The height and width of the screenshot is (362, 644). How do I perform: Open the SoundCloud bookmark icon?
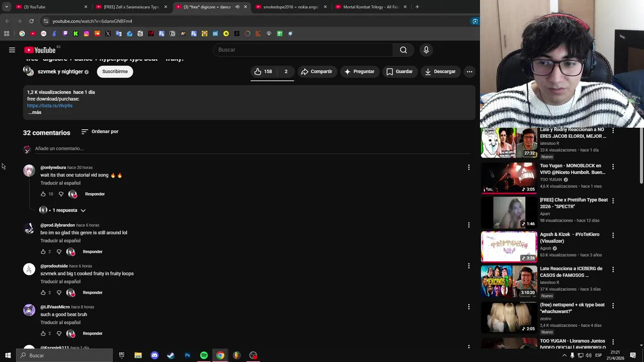point(97,34)
